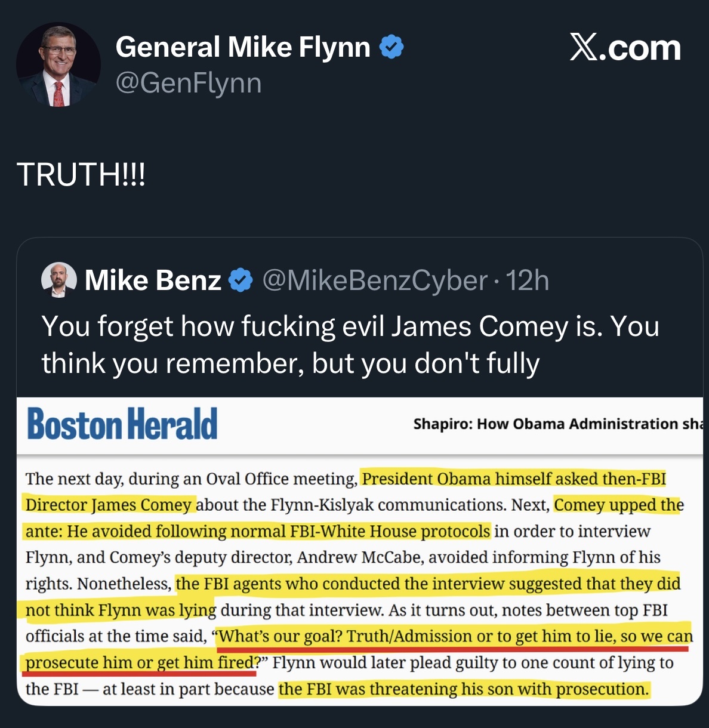Click the blue verified badge beside Flynn

[392, 47]
